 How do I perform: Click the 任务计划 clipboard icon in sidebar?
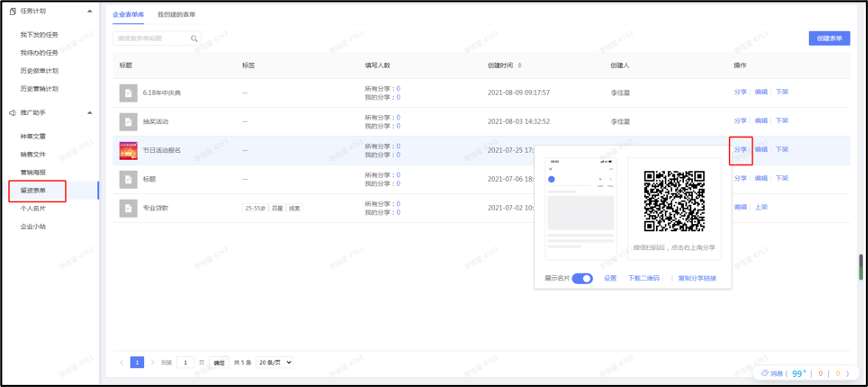(x=13, y=11)
